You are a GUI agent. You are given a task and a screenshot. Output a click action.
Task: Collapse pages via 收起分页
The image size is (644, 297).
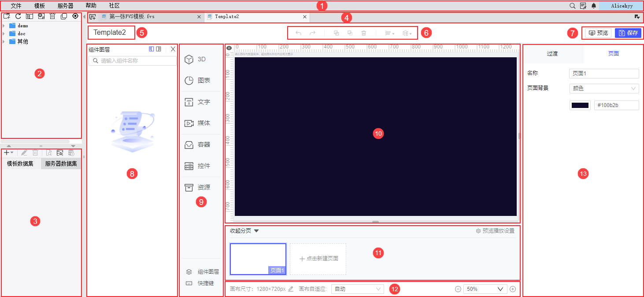coord(244,230)
